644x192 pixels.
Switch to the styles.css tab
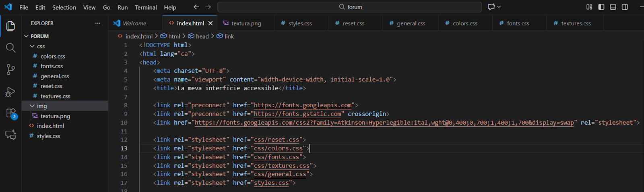(x=300, y=23)
